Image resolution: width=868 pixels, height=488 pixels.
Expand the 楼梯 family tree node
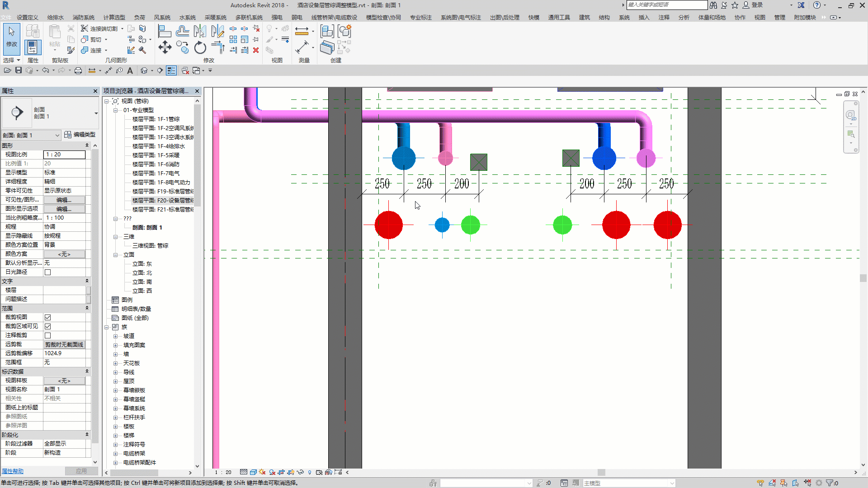tap(115, 436)
